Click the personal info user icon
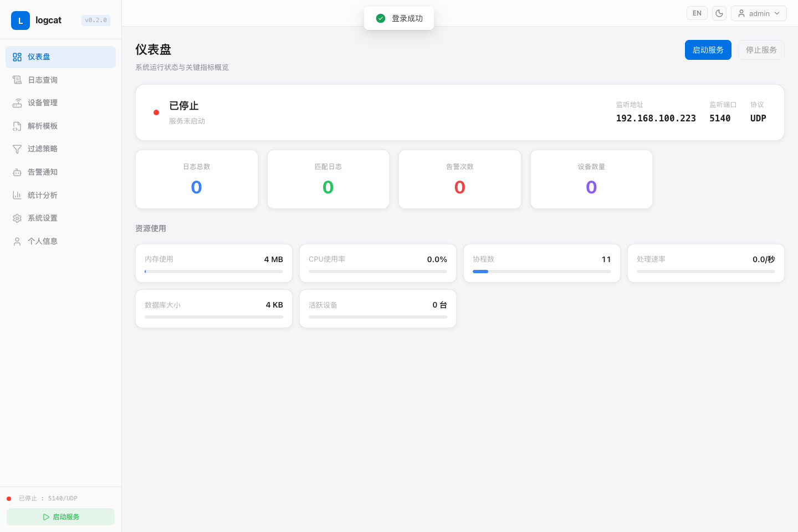This screenshot has width=798, height=532. tap(17, 242)
